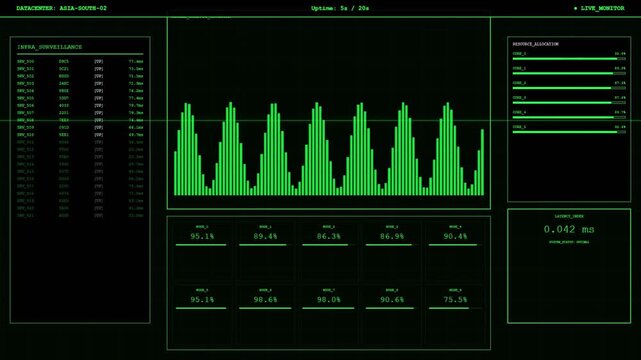This screenshot has height=360, width=641.
Task: Click the progress bar under the 98.6% value
Action: [x=265, y=308]
